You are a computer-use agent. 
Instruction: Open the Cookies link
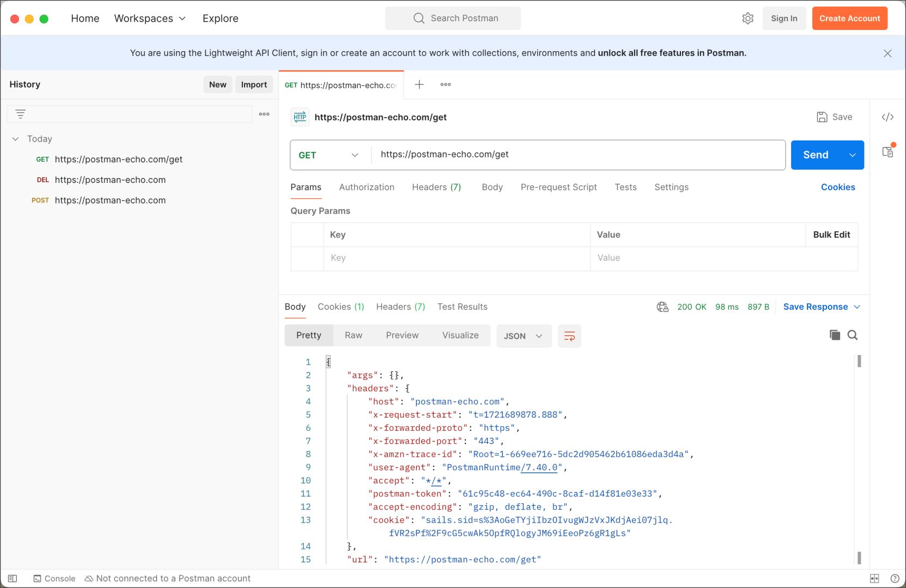pos(838,187)
